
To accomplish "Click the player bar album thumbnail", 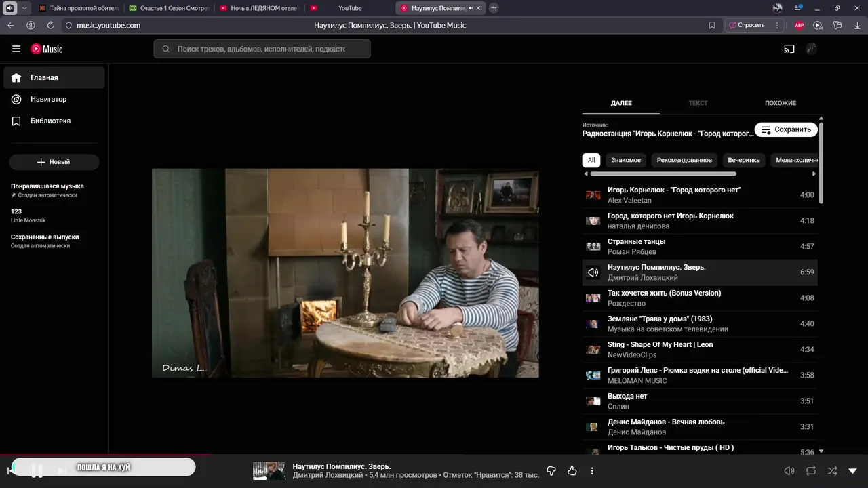I will click(x=269, y=471).
